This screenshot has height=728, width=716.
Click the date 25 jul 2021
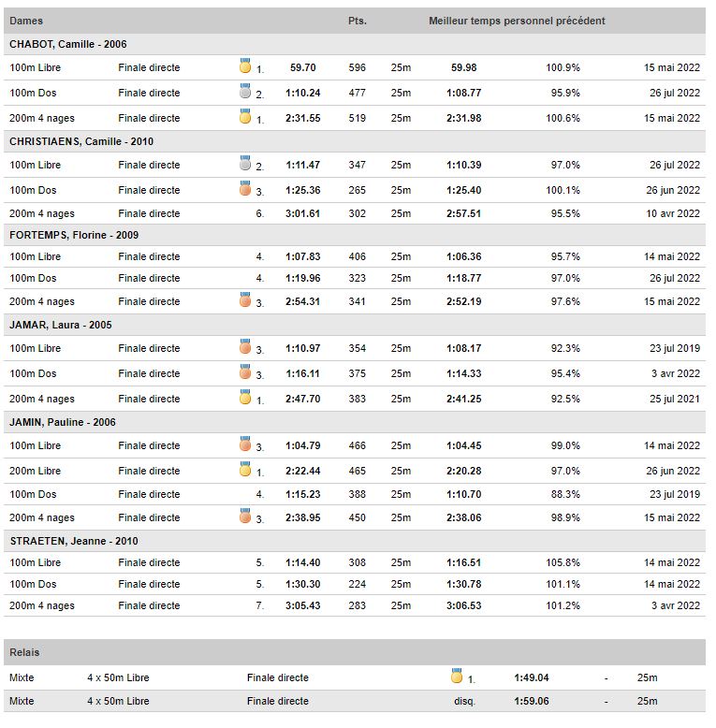(675, 399)
